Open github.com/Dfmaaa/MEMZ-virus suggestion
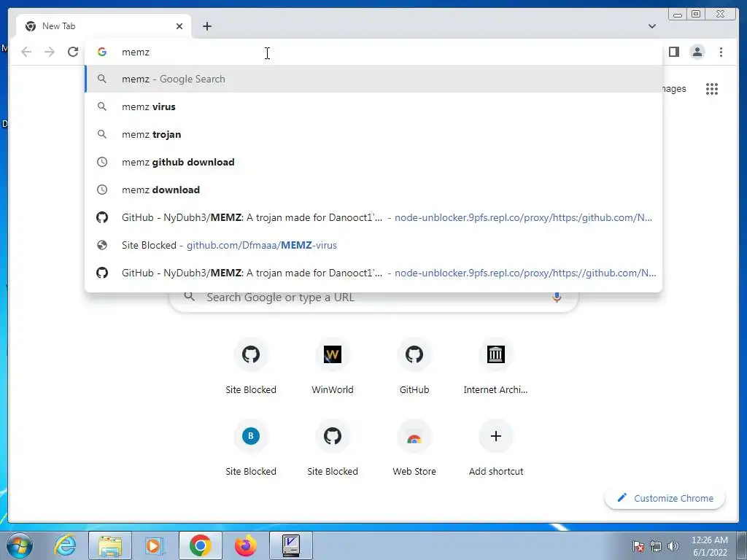The width and height of the screenshot is (747, 560). [x=373, y=245]
